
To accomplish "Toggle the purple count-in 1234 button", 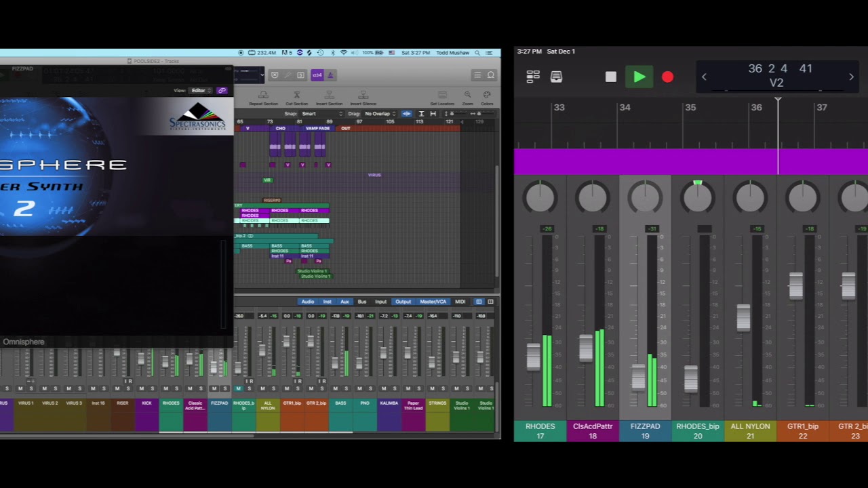I will [x=317, y=75].
